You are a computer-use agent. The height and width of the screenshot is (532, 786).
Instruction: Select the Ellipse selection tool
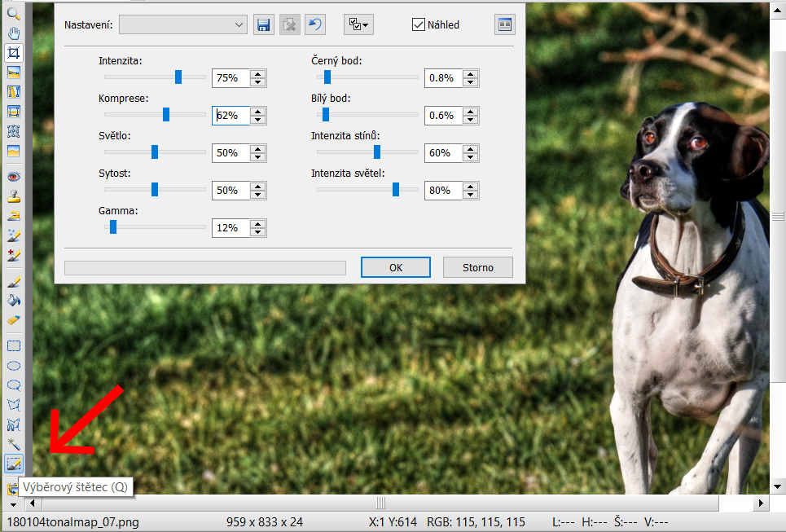pos(14,366)
